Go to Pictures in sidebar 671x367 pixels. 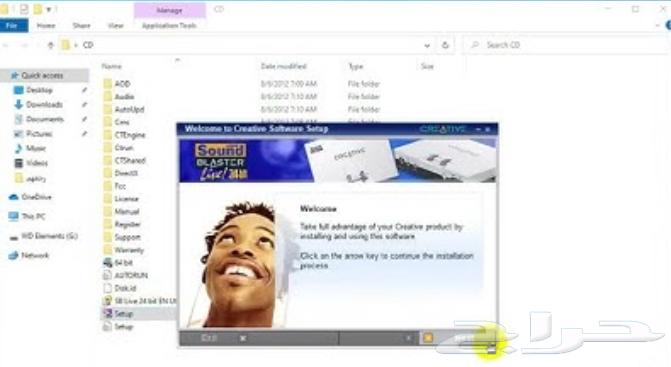[x=39, y=134]
